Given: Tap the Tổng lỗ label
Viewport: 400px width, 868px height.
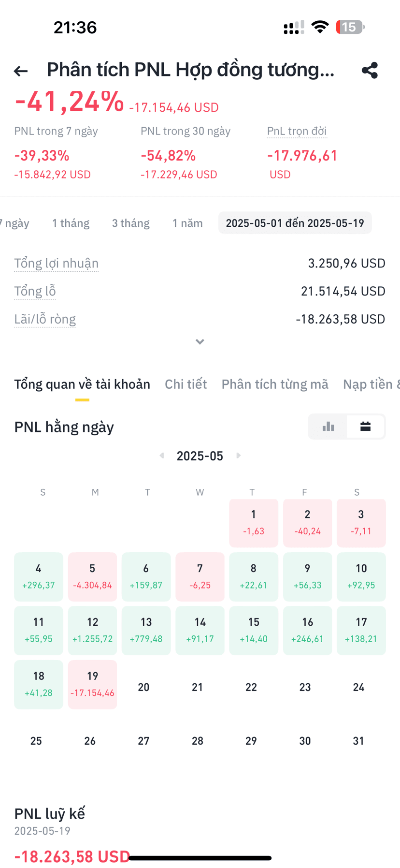Looking at the screenshot, I should (x=35, y=291).
